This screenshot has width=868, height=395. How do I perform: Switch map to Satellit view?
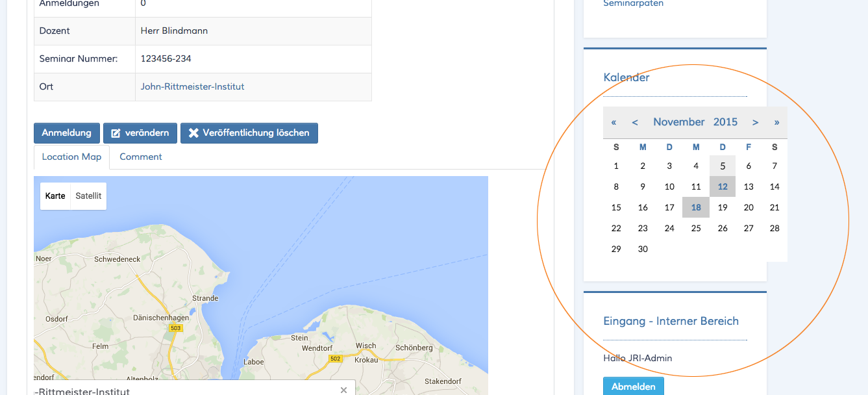tap(88, 196)
